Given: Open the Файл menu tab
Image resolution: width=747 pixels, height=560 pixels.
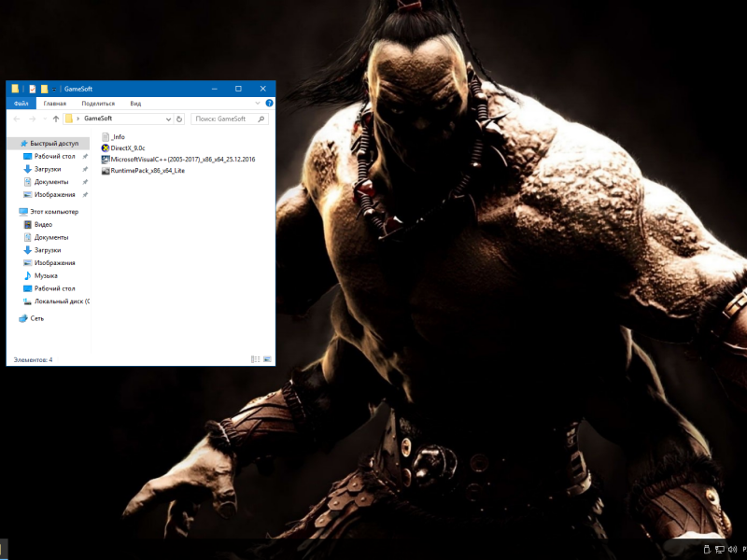Looking at the screenshot, I should click(21, 104).
